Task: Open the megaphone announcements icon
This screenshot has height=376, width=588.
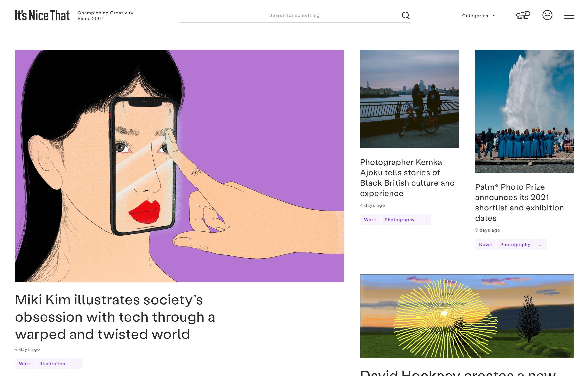Action: 523,15
